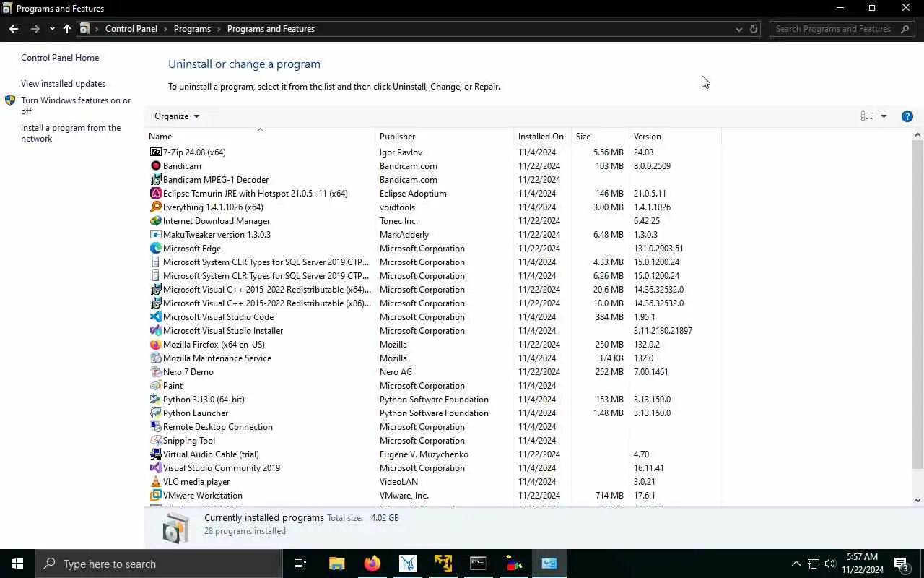Click the red Bandicam icon in list
Image resolution: width=924 pixels, height=578 pixels.
pyautogui.click(x=155, y=166)
